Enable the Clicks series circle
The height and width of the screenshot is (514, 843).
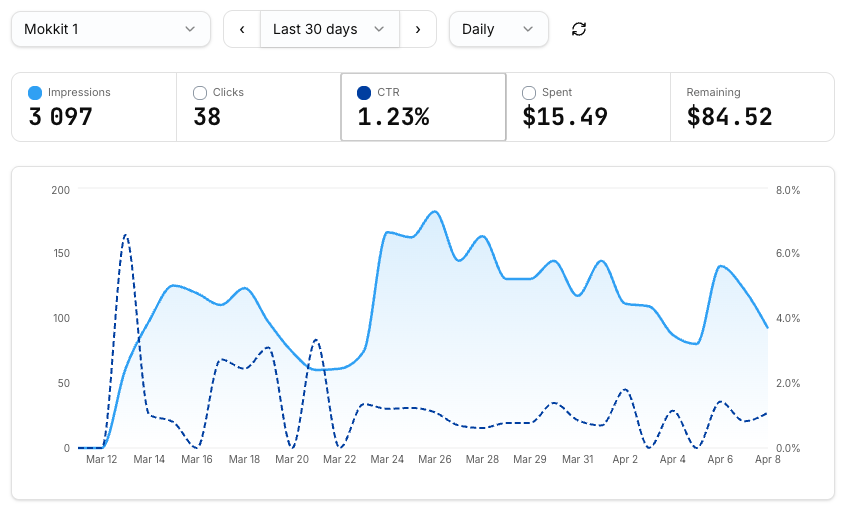pos(200,93)
